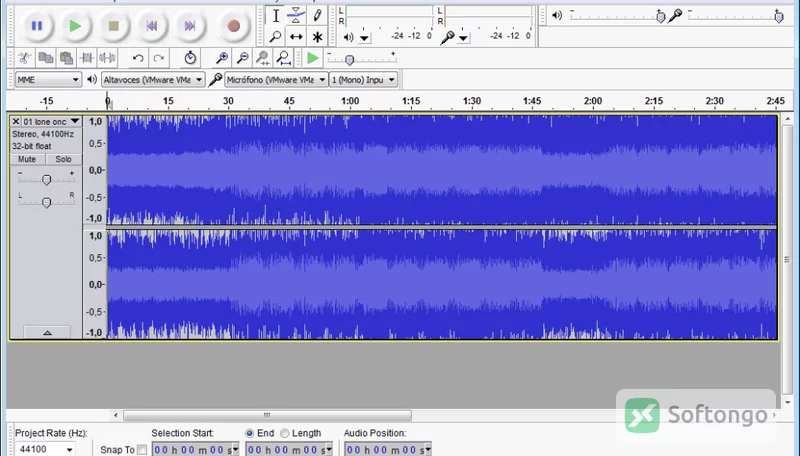This screenshot has height=456, width=800.
Task: Click the Zoom Out icon
Action: [x=243, y=58]
